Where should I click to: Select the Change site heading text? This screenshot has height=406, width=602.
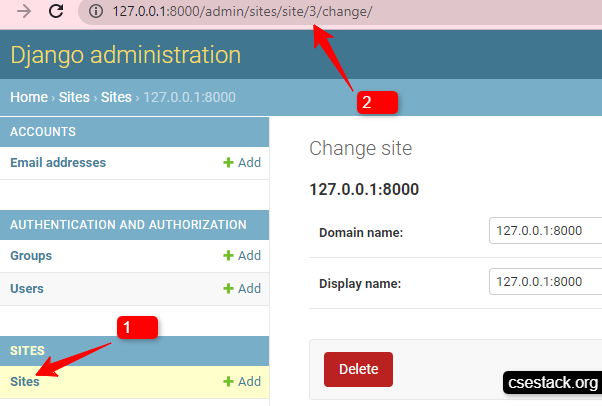[361, 149]
